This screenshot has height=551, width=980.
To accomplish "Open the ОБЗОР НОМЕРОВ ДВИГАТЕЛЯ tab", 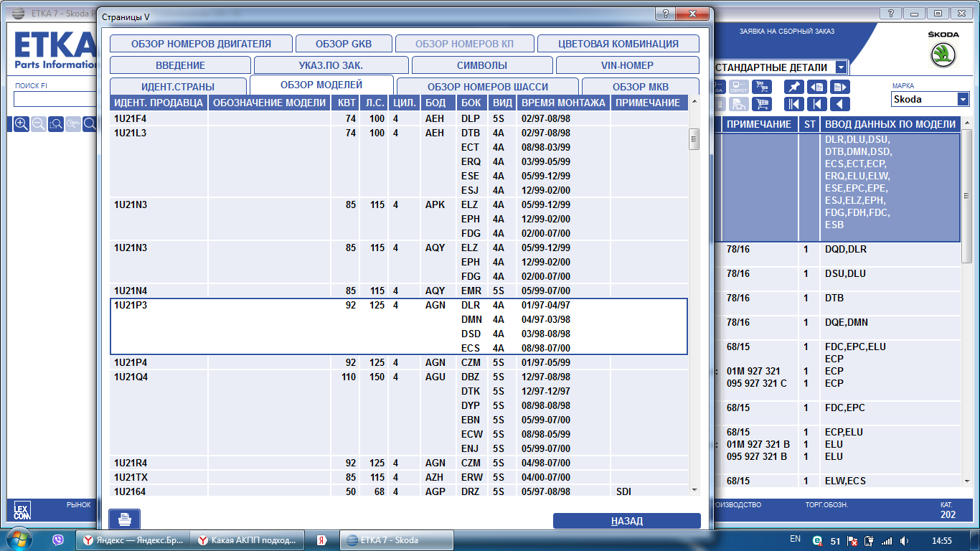I will pos(201,44).
